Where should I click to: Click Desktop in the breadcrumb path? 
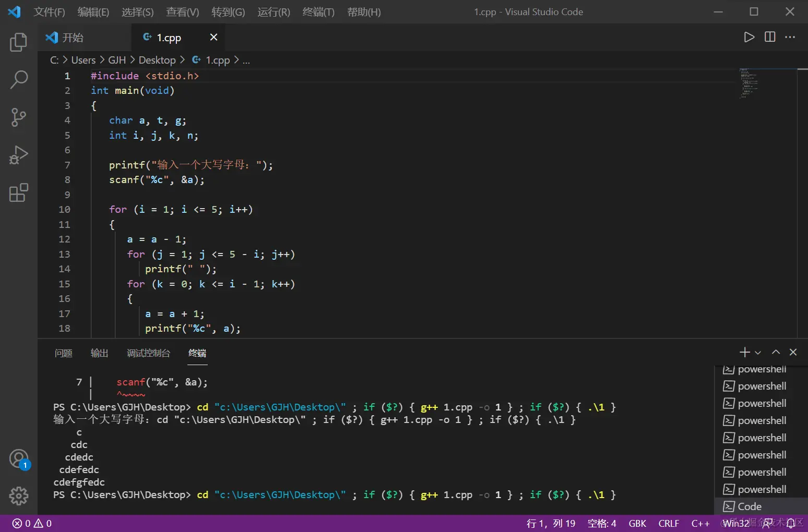[157, 61]
